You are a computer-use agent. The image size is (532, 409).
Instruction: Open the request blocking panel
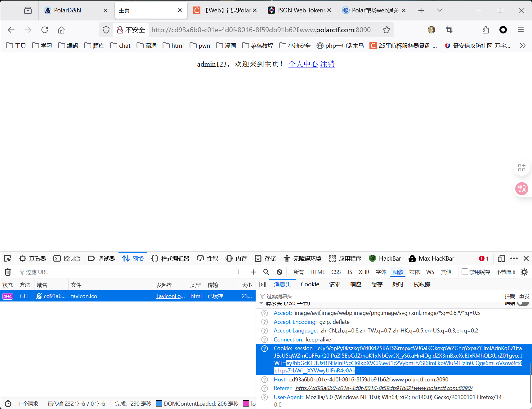click(x=279, y=272)
